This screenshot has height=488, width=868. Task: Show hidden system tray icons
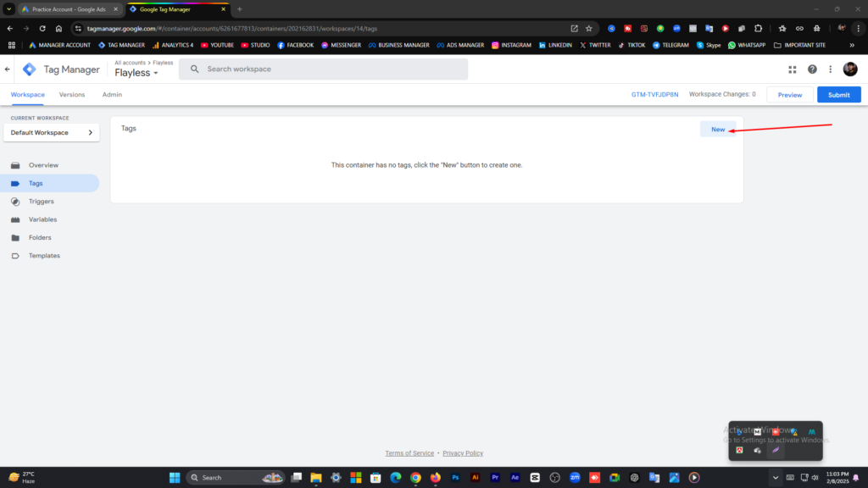775,478
